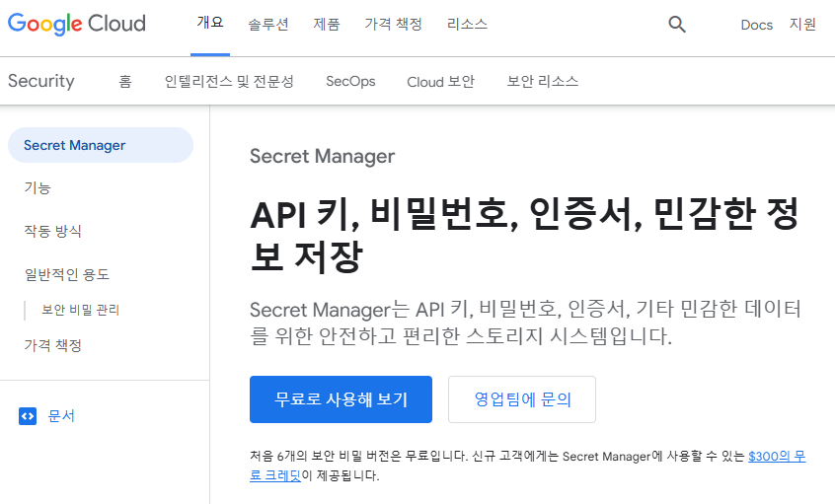
Task: Click the 영업팀에 문의 button
Action: click(522, 399)
